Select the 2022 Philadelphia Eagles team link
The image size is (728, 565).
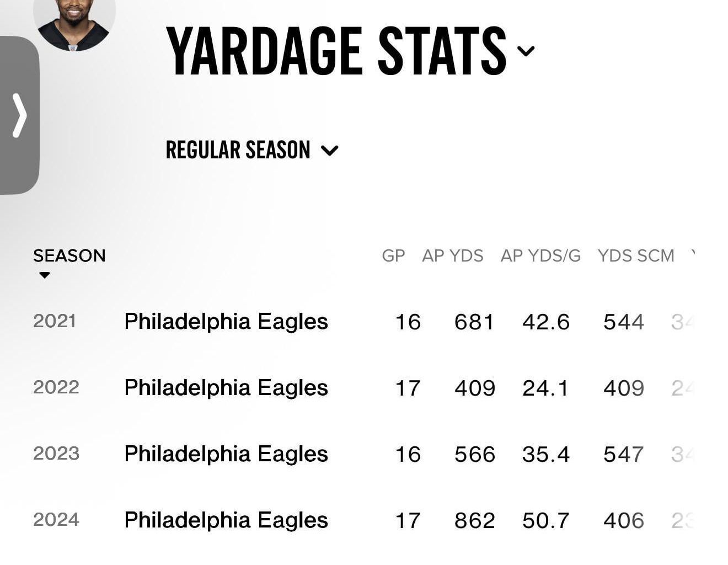(226, 388)
